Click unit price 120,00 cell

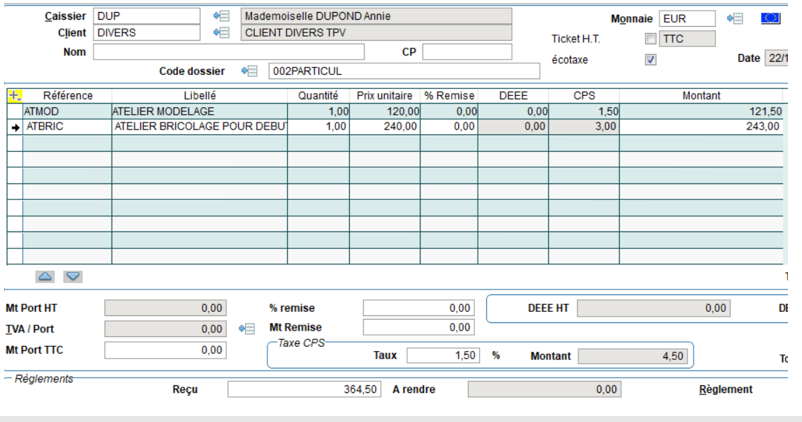pos(385,111)
